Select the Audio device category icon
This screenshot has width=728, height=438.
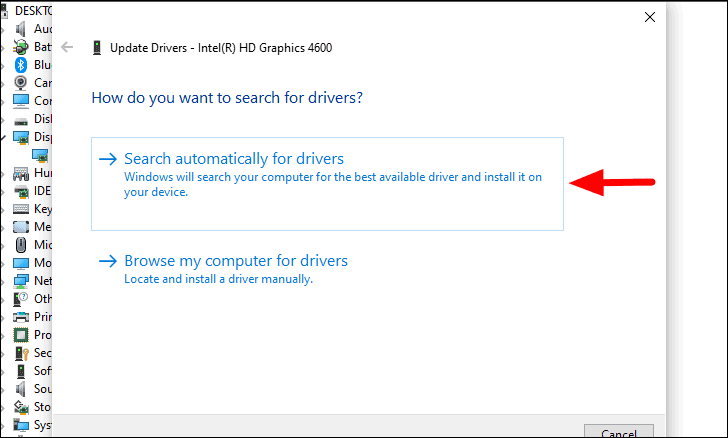tap(20, 29)
